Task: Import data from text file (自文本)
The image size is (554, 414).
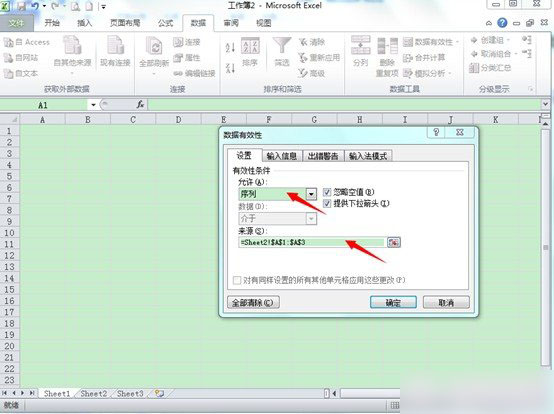Action: click(21, 73)
